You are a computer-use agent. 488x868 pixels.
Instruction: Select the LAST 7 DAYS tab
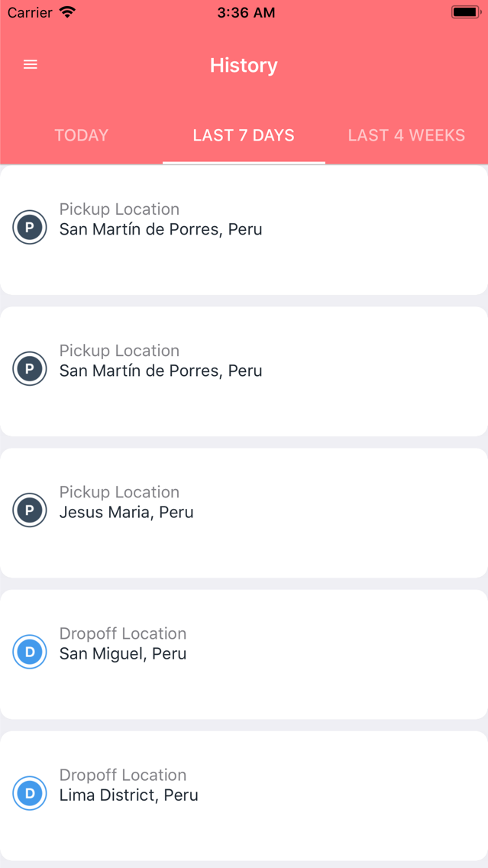point(244,135)
